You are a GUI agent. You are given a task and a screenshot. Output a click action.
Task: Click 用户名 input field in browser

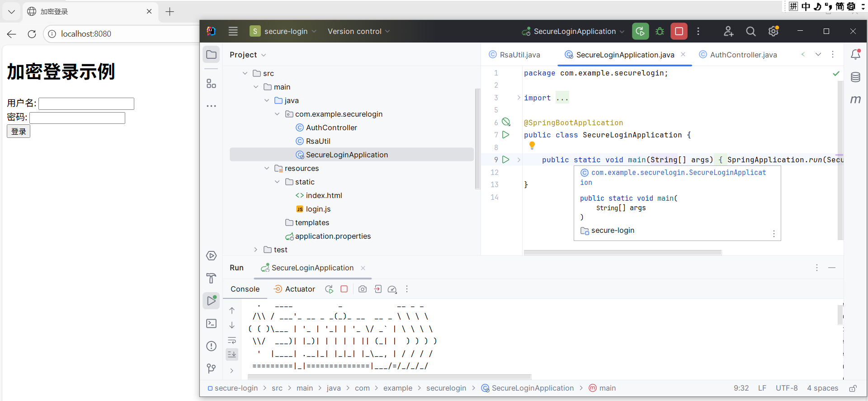(x=86, y=104)
